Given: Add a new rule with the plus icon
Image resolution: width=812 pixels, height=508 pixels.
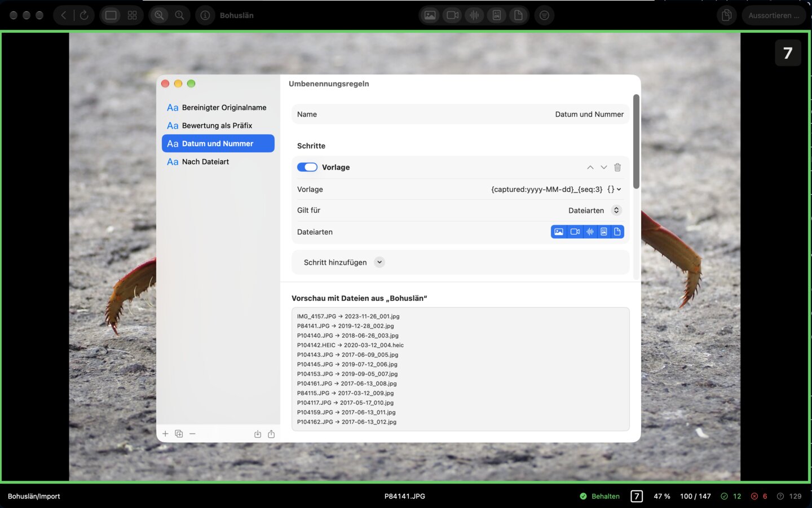Looking at the screenshot, I should (165, 433).
